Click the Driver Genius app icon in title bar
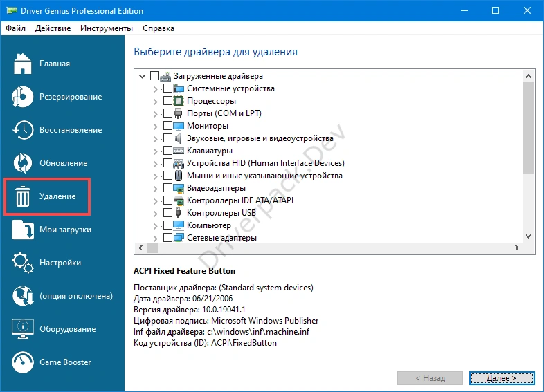This screenshot has width=544, height=392. pos(12,10)
